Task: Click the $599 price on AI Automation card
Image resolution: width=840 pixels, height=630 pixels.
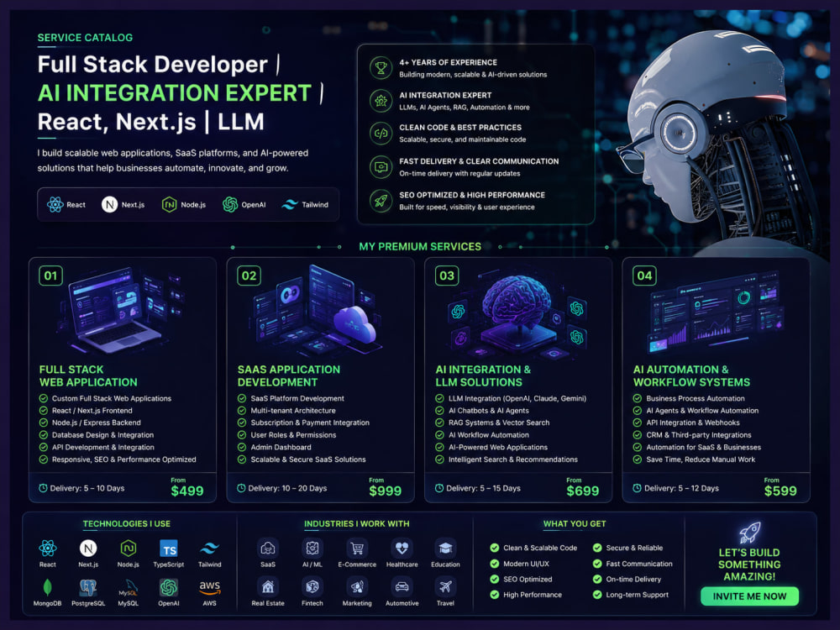Action: [780, 491]
